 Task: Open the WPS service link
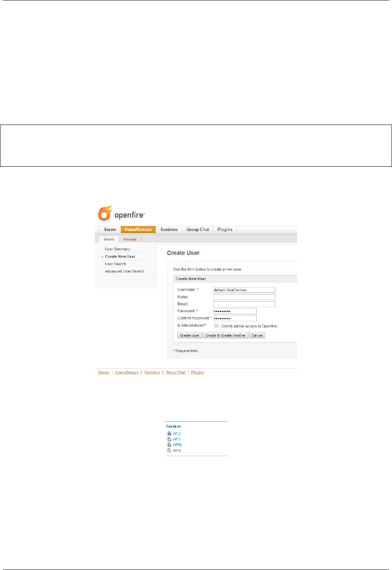[x=177, y=451]
